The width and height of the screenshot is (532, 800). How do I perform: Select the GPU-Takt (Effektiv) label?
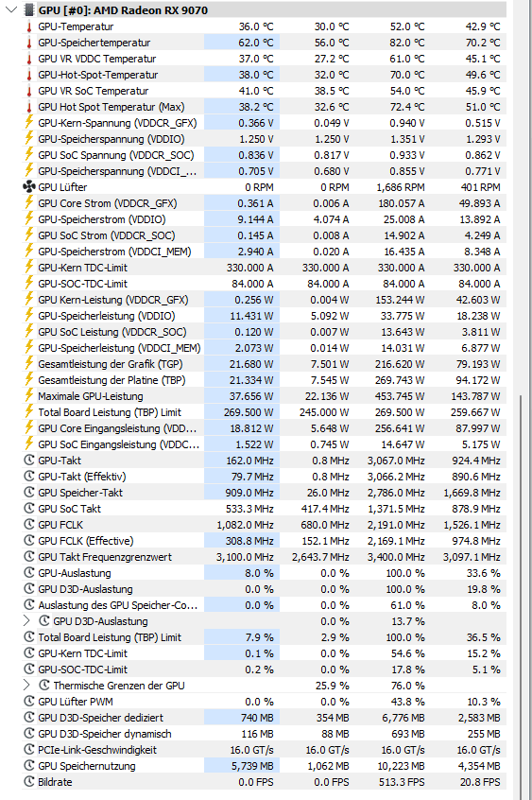[x=81, y=477]
